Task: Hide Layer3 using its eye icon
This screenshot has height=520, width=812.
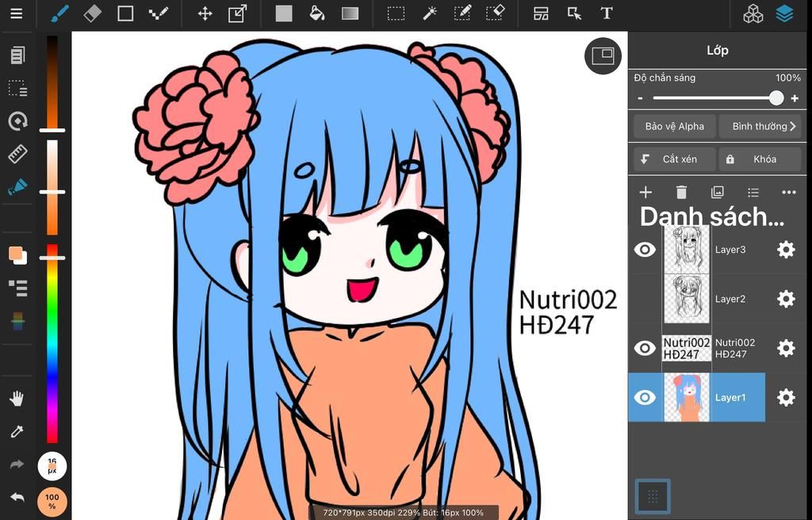Action: [645, 250]
